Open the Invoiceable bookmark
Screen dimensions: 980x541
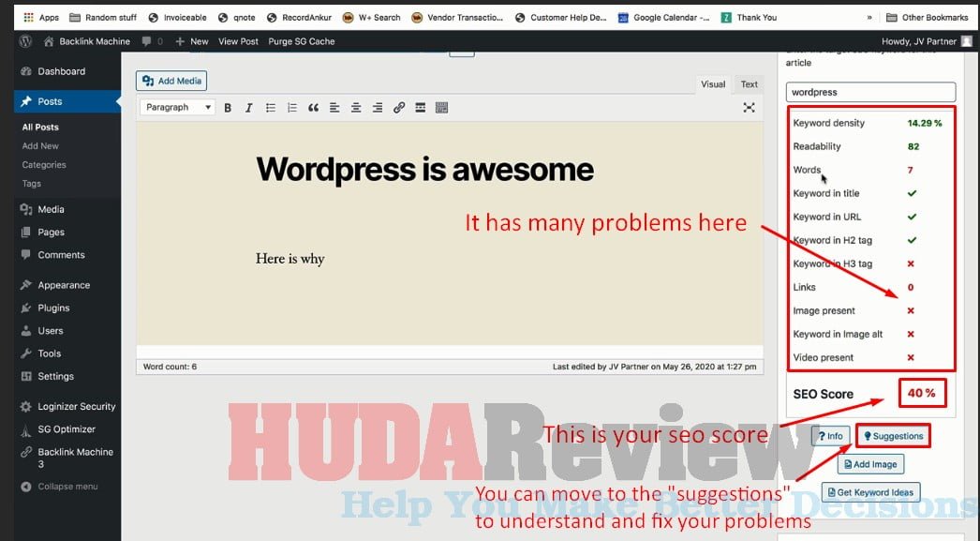click(177, 18)
